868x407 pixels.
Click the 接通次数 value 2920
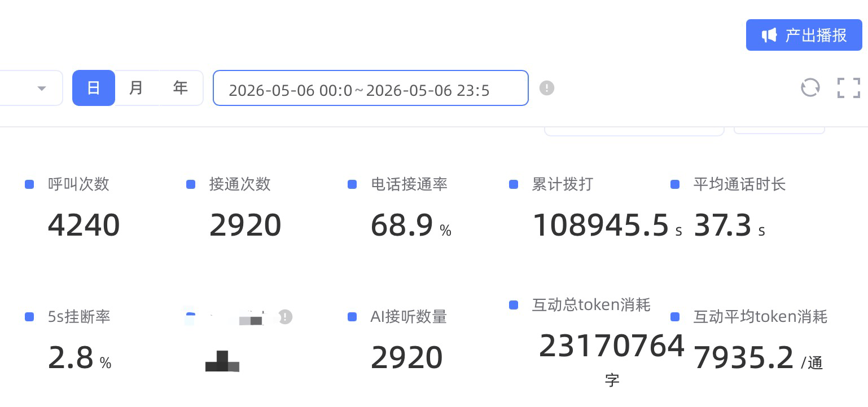point(246,225)
